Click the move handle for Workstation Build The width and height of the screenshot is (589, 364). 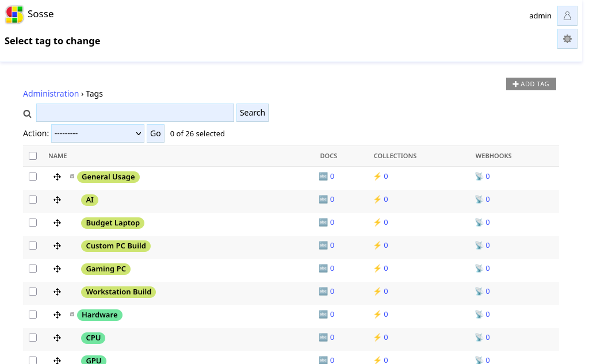click(x=57, y=292)
